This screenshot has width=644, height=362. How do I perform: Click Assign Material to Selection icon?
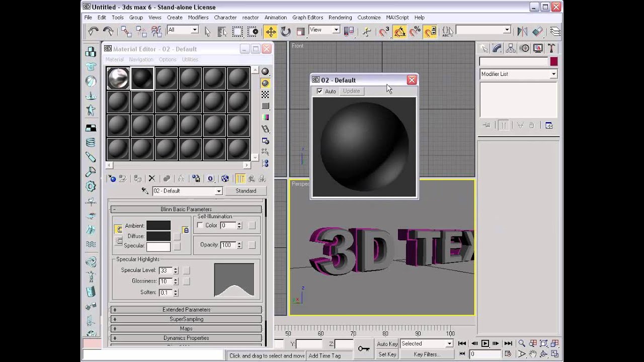(137, 178)
